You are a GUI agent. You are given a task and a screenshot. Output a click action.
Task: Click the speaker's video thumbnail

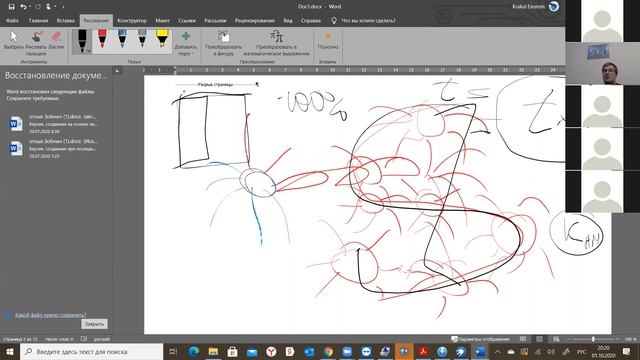coord(602,64)
